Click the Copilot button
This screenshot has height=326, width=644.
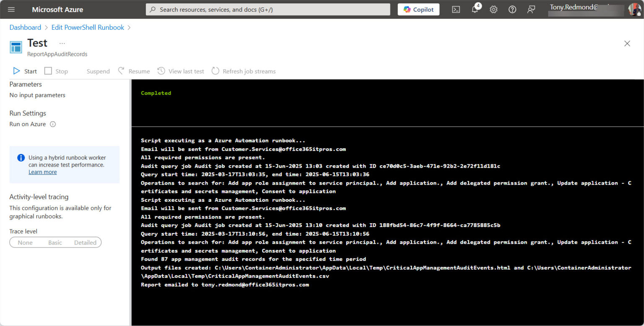(418, 9)
